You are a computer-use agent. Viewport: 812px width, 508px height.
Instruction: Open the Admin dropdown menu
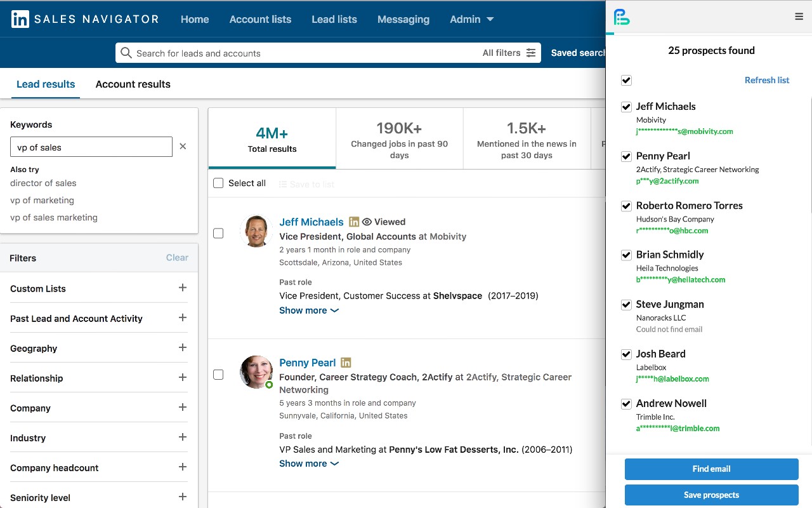click(x=471, y=19)
